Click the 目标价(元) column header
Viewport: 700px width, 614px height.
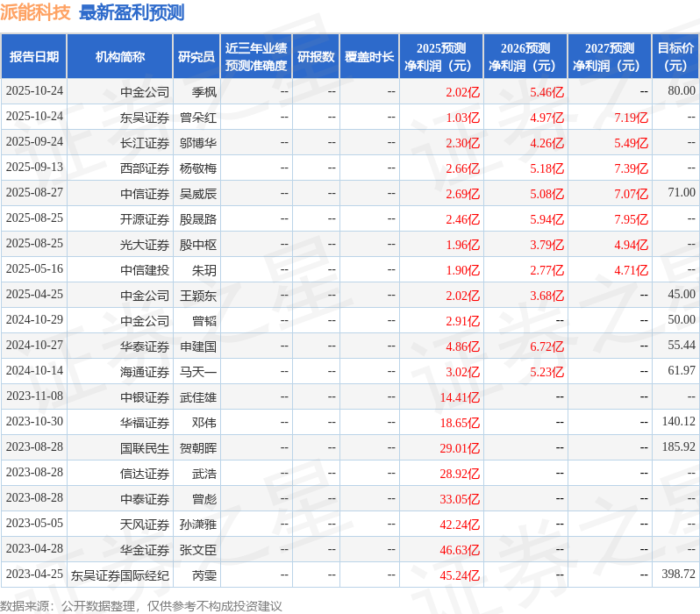point(675,57)
